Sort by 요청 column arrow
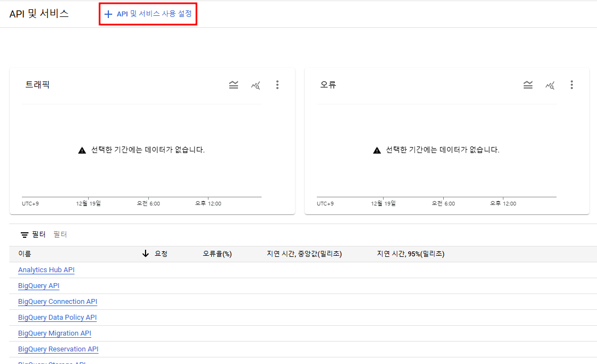 tap(146, 254)
